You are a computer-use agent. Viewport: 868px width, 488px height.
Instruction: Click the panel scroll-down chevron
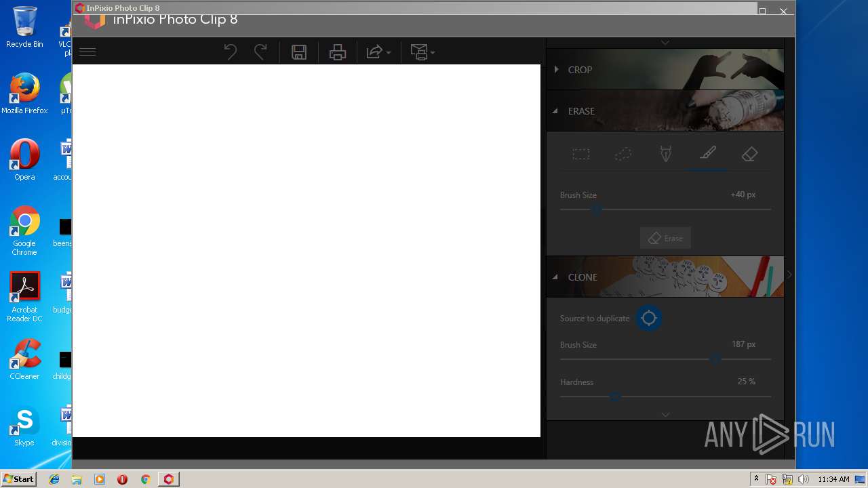[x=665, y=414]
